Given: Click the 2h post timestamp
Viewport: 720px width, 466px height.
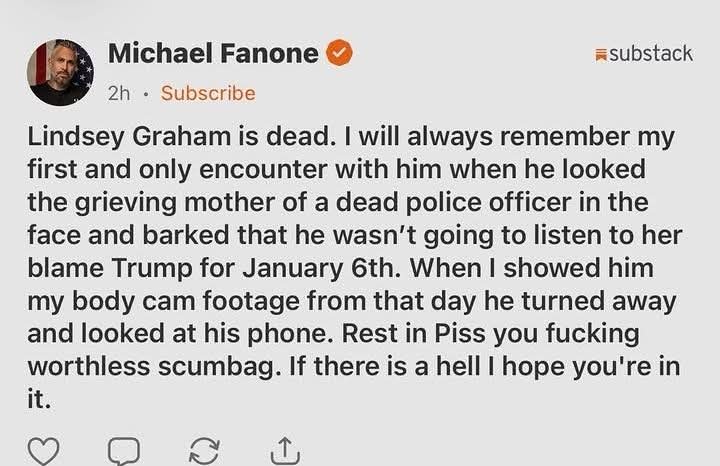Looking at the screenshot, I should (119, 94).
